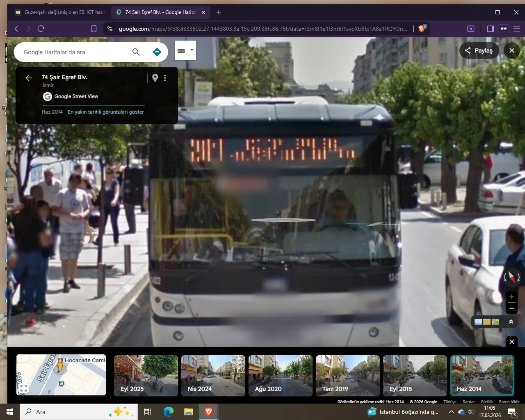Collapse the historical imagery strip with double chevron
Viewport: 525px width, 420px height.
pos(511,322)
